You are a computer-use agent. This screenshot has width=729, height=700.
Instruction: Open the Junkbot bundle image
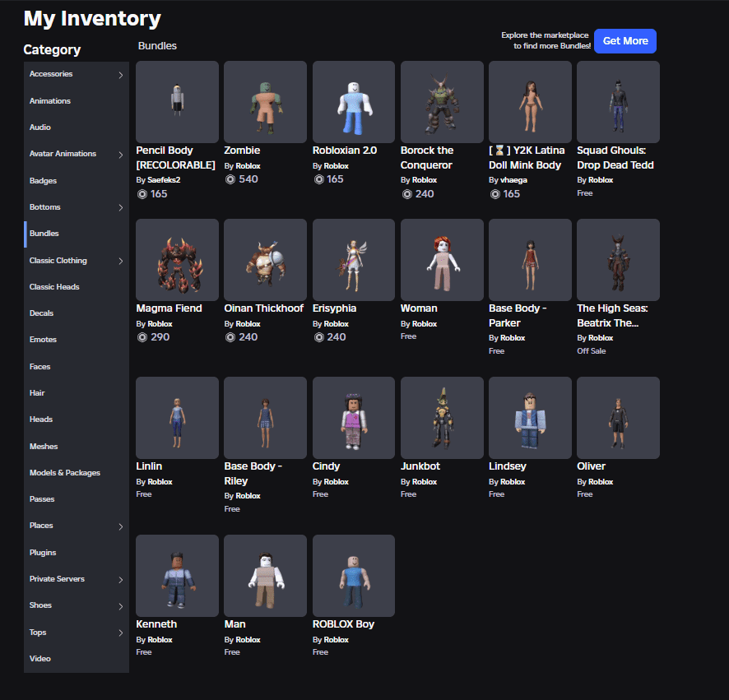pyautogui.click(x=442, y=418)
